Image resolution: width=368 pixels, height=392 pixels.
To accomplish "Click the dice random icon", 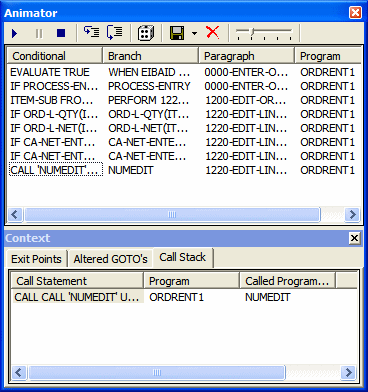I will click(146, 33).
